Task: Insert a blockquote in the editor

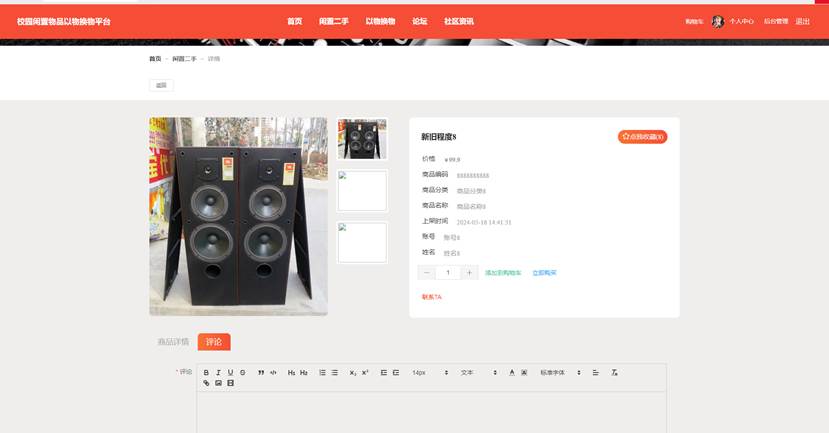Action: [261, 373]
